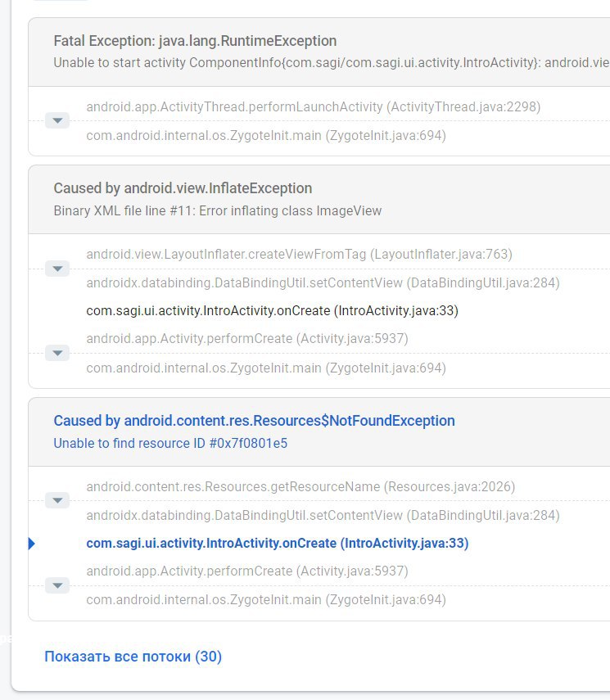610x700 pixels.
Task: Click the blue triangle marker beside IntroActivity.onCreate
Action: click(x=32, y=544)
